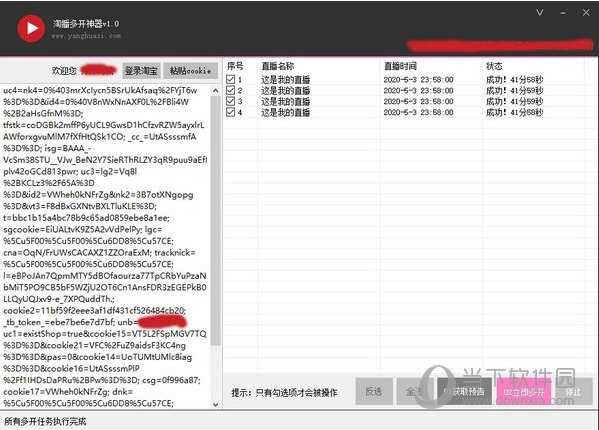Open the V dropdown menu in title bar

(539, 13)
